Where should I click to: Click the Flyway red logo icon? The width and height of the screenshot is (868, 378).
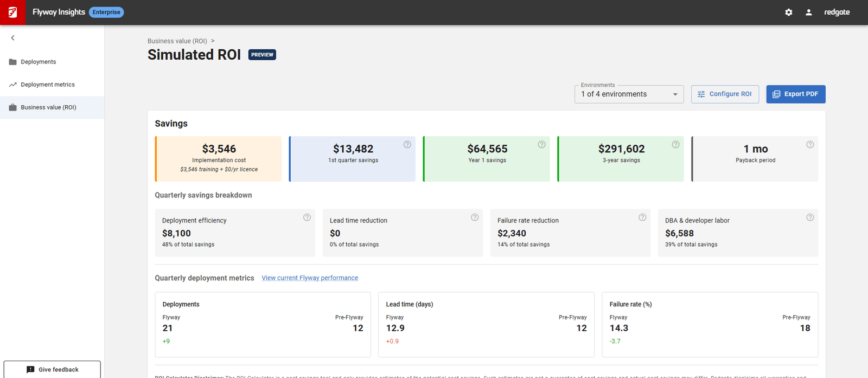(12, 12)
